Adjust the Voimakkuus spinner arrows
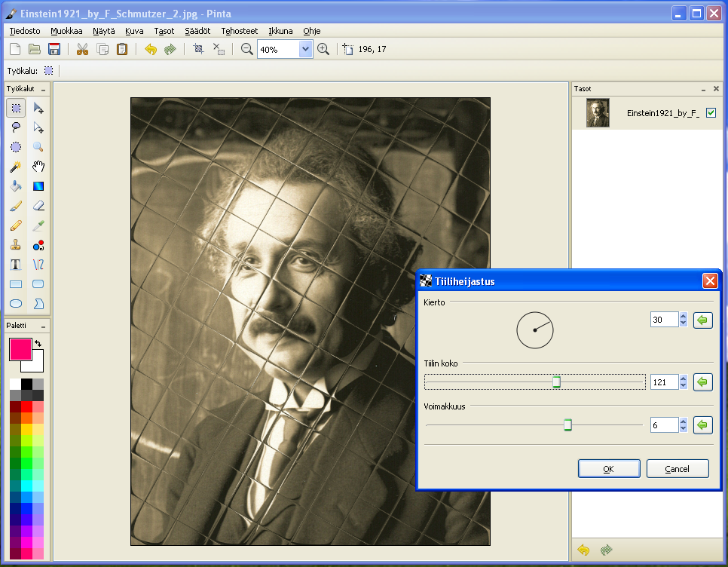This screenshot has width=728, height=567. pyautogui.click(x=683, y=425)
